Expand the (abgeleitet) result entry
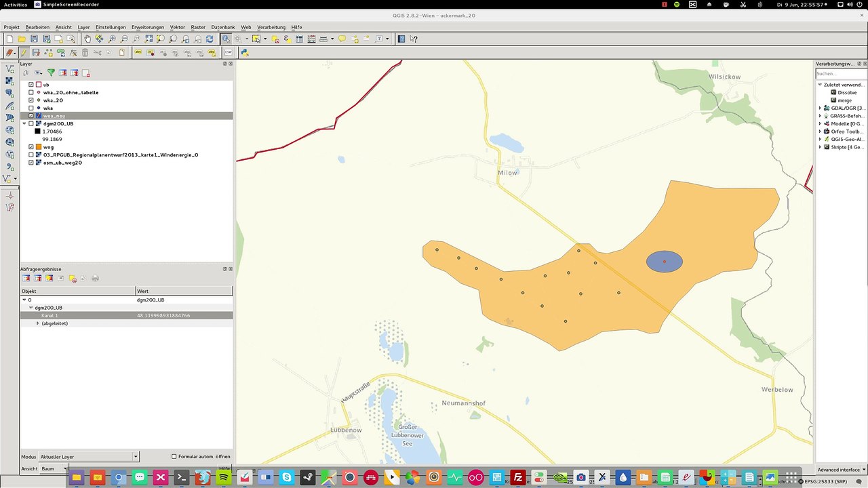This screenshot has width=868, height=488. coord(38,323)
